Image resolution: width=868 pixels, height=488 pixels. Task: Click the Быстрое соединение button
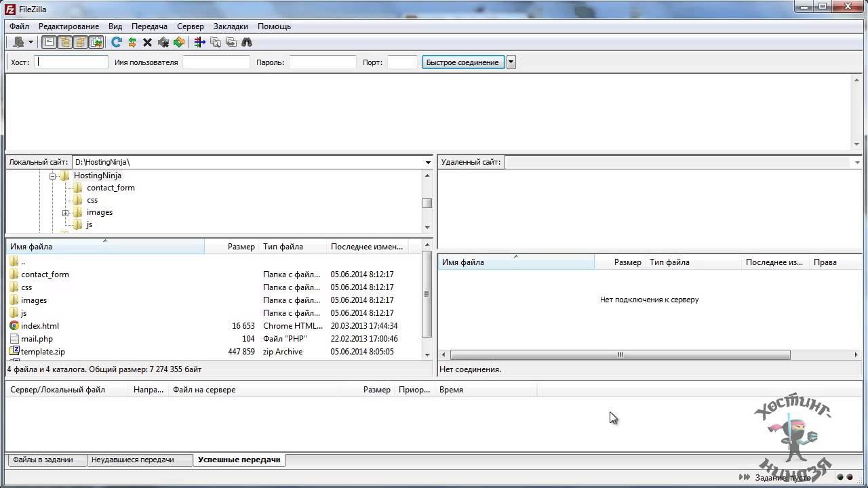click(462, 62)
